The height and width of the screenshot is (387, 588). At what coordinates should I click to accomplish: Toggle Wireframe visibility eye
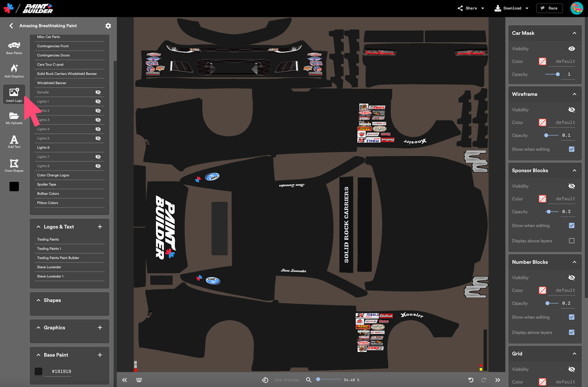pos(571,110)
